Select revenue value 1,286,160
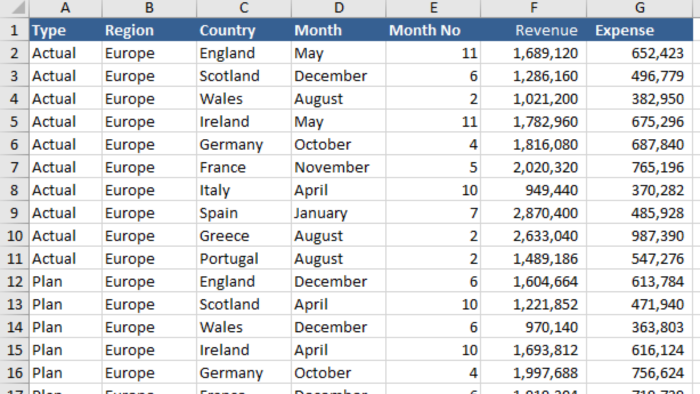The image size is (700, 394). point(533,76)
